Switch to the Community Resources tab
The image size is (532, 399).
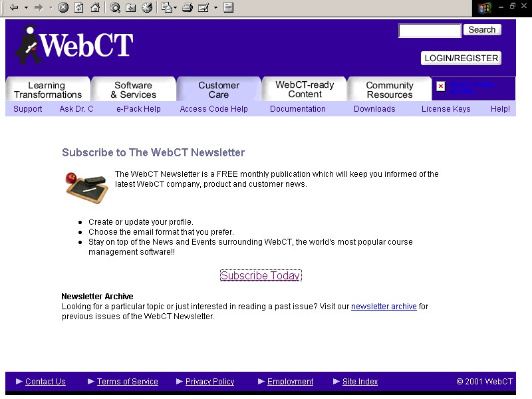390,90
